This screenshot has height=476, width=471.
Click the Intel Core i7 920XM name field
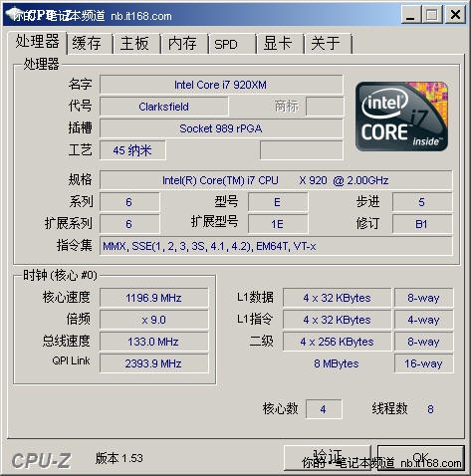pos(221,85)
